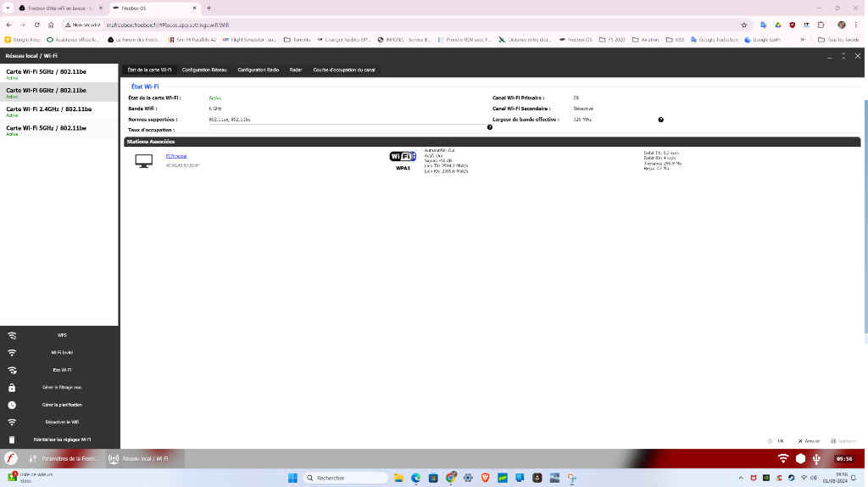
Task: Select Carte Wi-Fi 2.4GHz / 802.11be
Action: [x=49, y=109]
